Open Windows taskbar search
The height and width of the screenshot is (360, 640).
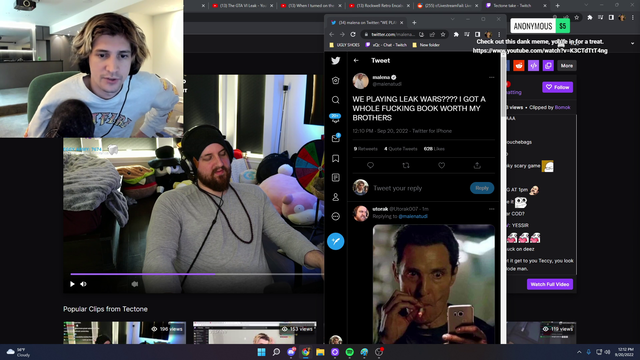point(276,352)
